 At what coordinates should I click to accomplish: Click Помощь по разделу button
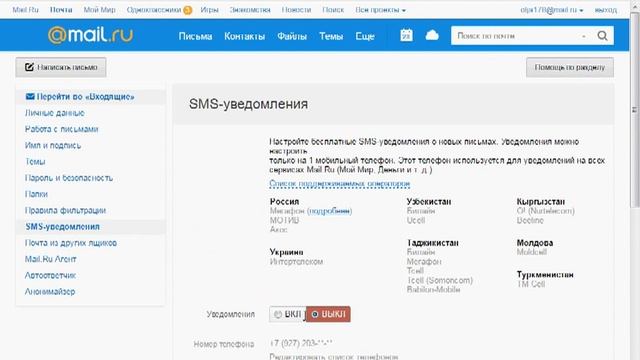570,67
